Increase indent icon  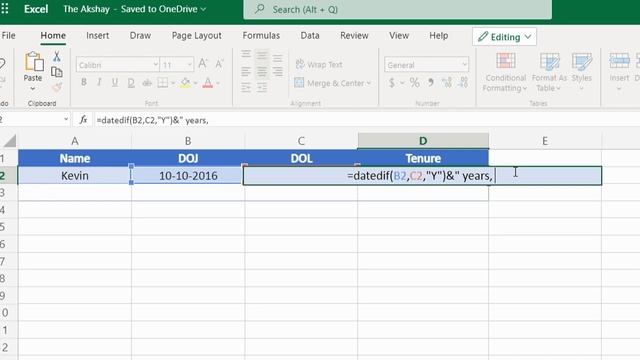coord(262,87)
